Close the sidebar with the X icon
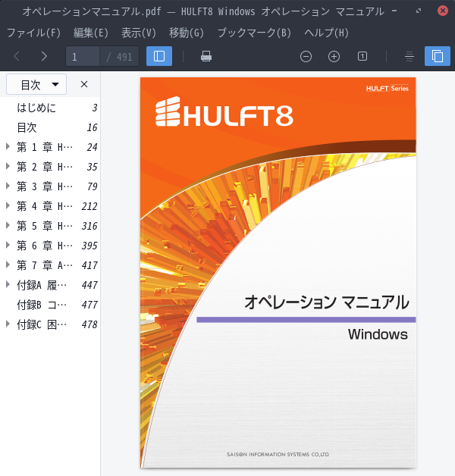The width and height of the screenshot is (455, 476). pyautogui.click(x=84, y=84)
